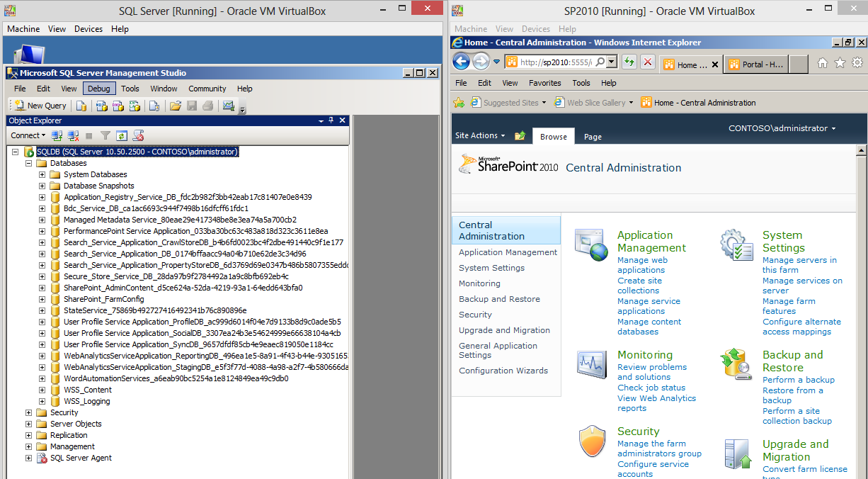Image resolution: width=868 pixels, height=479 pixels.
Task: Expand the Security node in Object Explorer
Action: [x=28, y=412]
